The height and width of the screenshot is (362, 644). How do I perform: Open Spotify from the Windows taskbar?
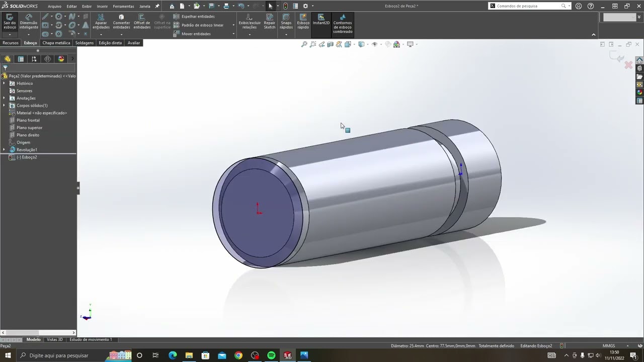point(271,355)
